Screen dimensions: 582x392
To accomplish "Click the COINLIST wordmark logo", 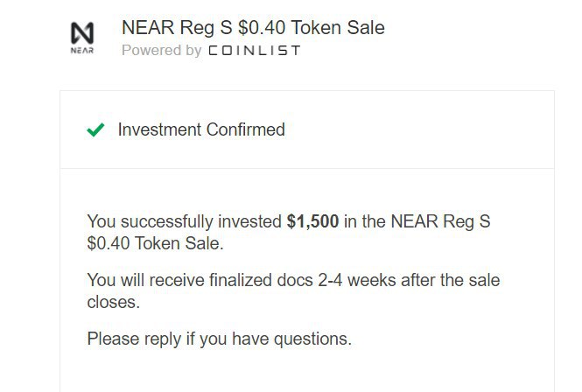I will (x=254, y=51).
